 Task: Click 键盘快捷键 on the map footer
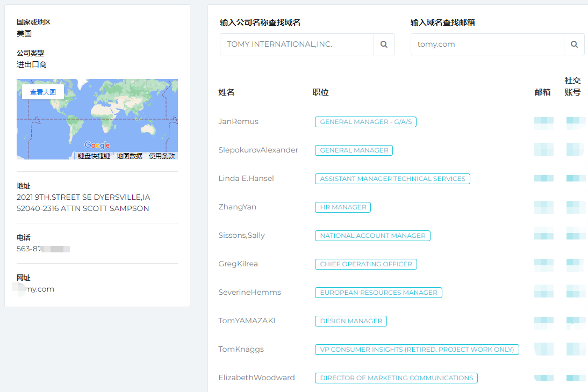(x=94, y=156)
